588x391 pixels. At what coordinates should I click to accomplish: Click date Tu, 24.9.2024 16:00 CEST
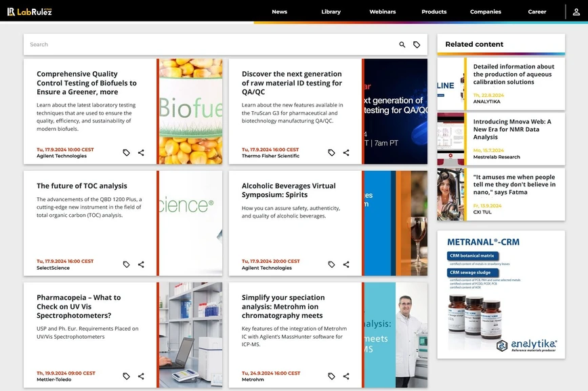coord(271,373)
